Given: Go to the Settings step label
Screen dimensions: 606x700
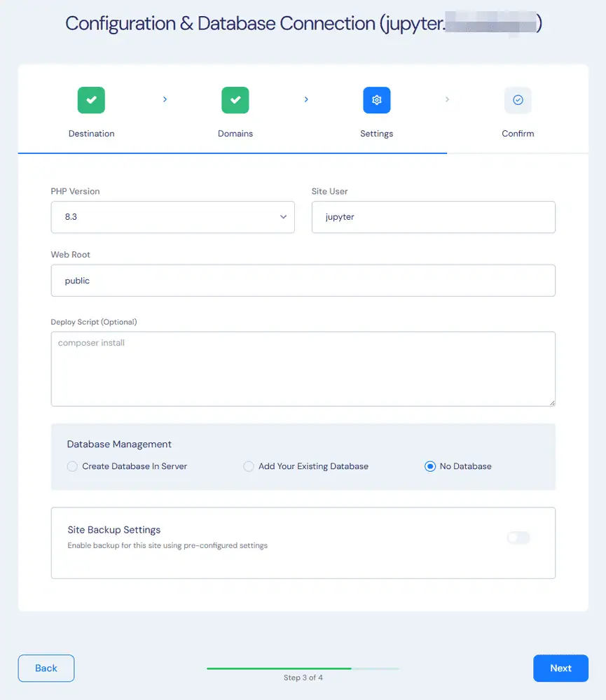Looking at the screenshot, I should (377, 134).
